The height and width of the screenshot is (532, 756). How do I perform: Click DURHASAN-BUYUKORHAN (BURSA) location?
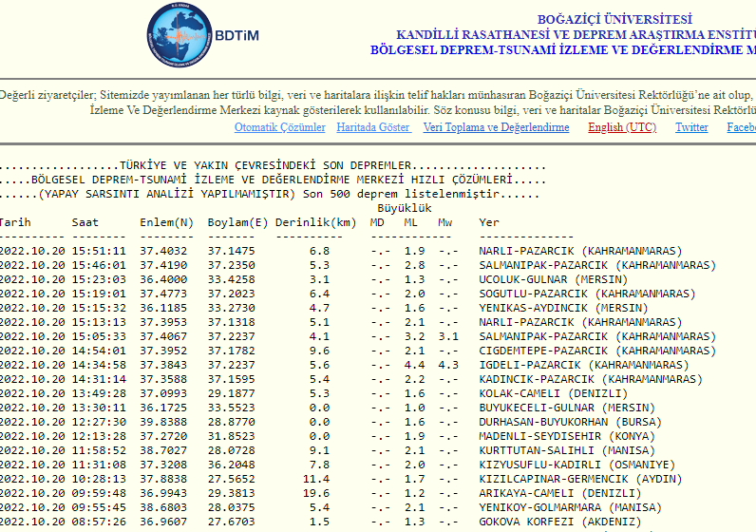(x=571, y=422)
